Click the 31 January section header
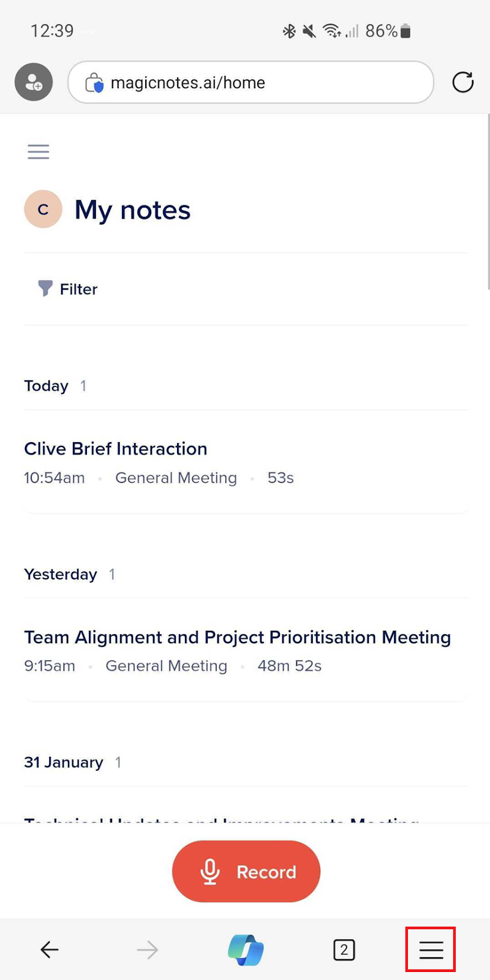The width and height of the screenshot is (490, 980). [x=64, y=763]
